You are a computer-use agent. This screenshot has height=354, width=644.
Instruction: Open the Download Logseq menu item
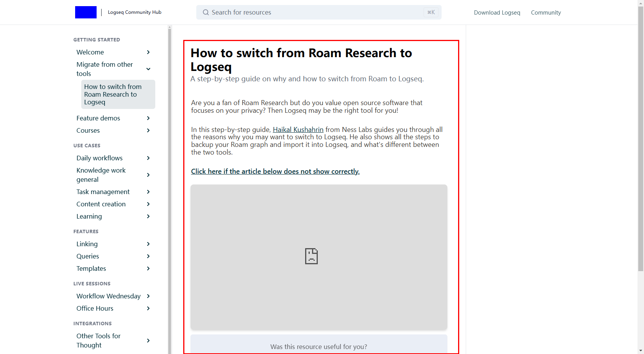point(497,13)
